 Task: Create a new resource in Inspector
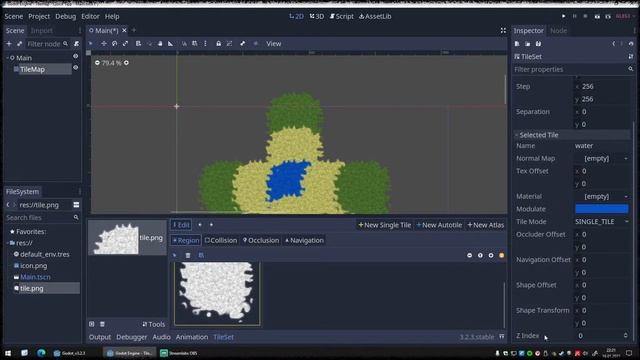517,44
